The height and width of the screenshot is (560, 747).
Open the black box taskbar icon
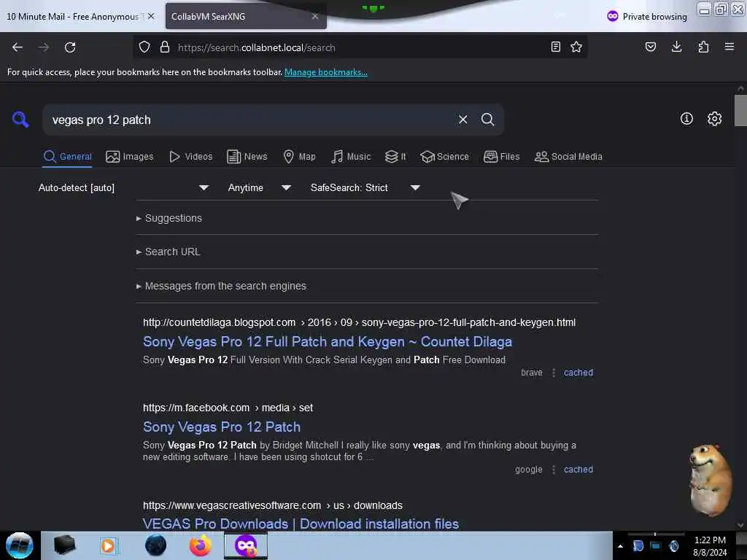coord(64,545)
